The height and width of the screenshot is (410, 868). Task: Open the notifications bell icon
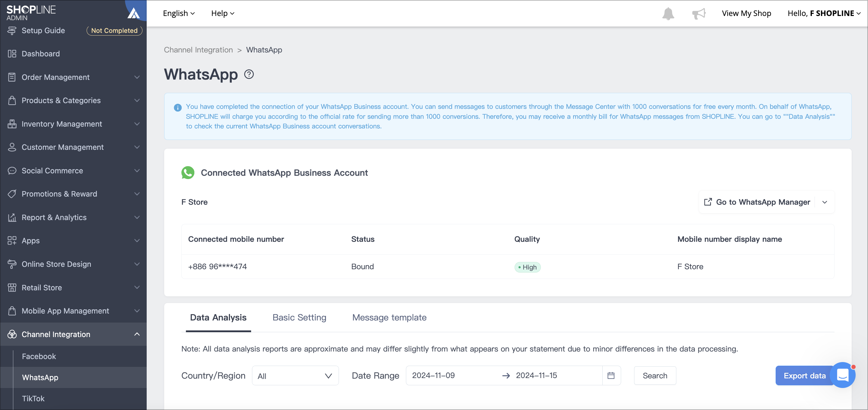tap(668, 14)
